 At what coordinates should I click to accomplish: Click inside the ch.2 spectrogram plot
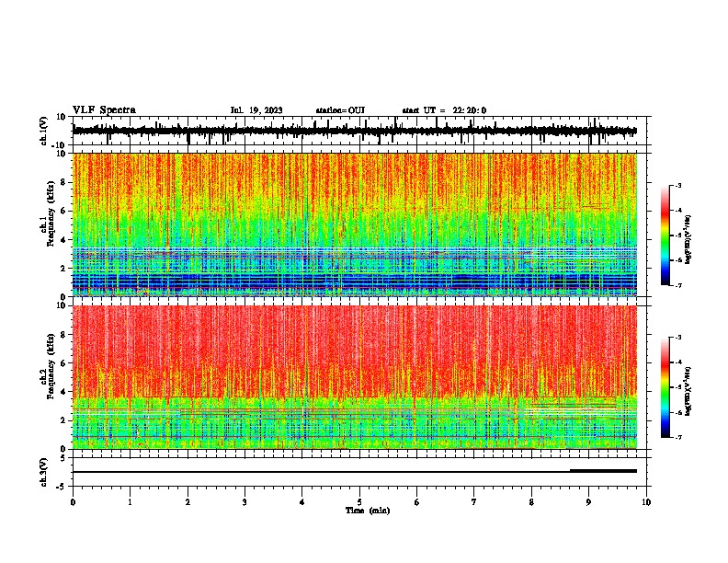click(355, 377)
